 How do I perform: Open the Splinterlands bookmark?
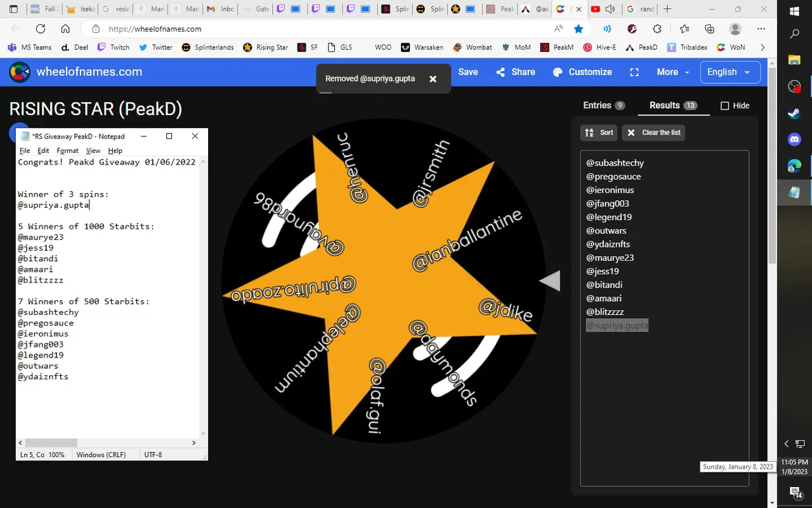click(207, 47)
